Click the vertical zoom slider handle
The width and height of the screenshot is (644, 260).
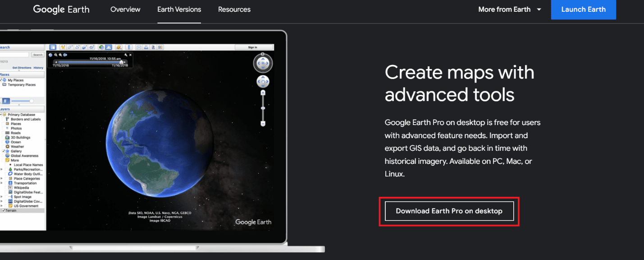[263, 108]
